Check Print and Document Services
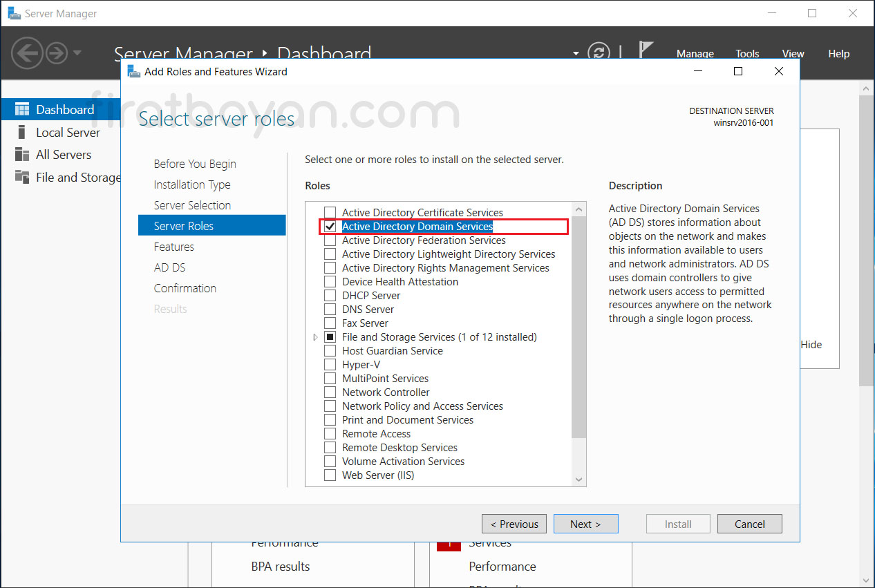The image size is (875, 588). [330, 420]
